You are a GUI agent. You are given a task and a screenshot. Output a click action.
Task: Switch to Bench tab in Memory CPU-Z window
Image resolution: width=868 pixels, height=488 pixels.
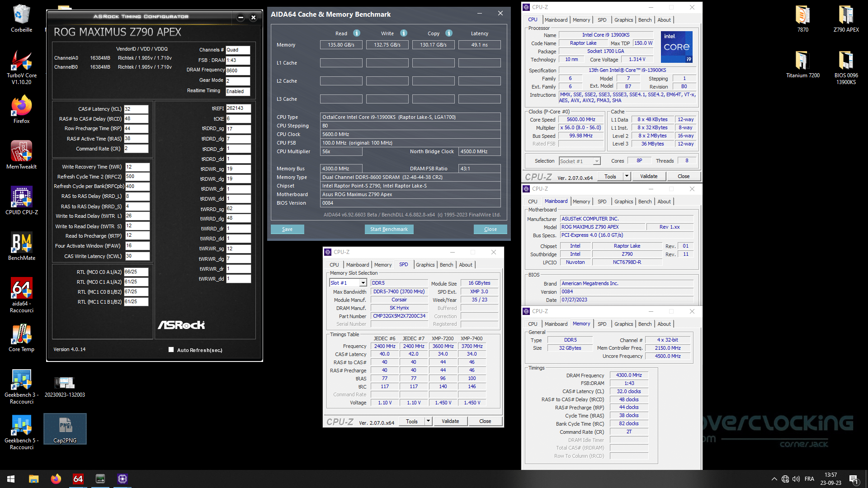click(x=645, y=324)
